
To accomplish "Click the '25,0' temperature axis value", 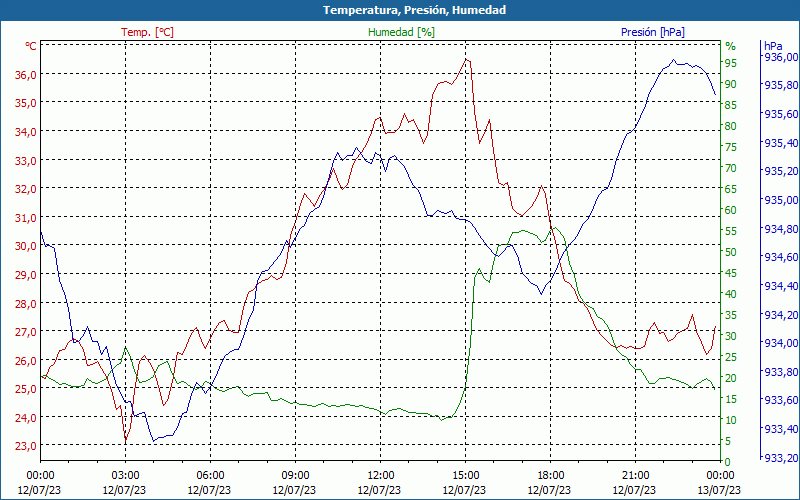I will pos(27,389).
